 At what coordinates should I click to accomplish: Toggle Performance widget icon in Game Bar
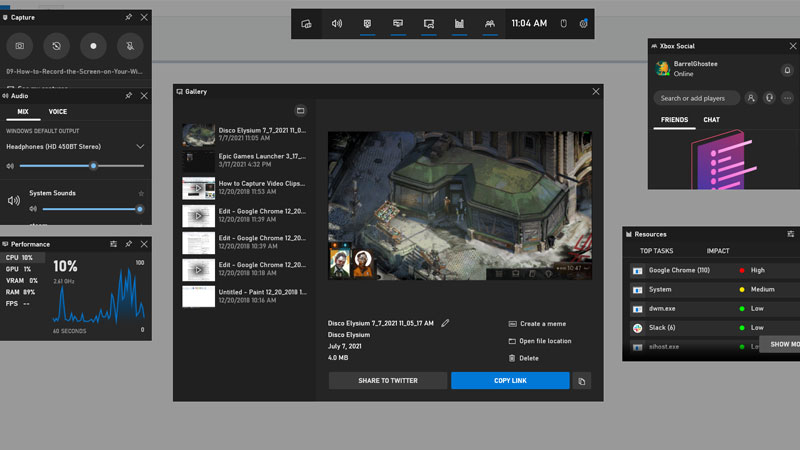click(x=398, y=23)
